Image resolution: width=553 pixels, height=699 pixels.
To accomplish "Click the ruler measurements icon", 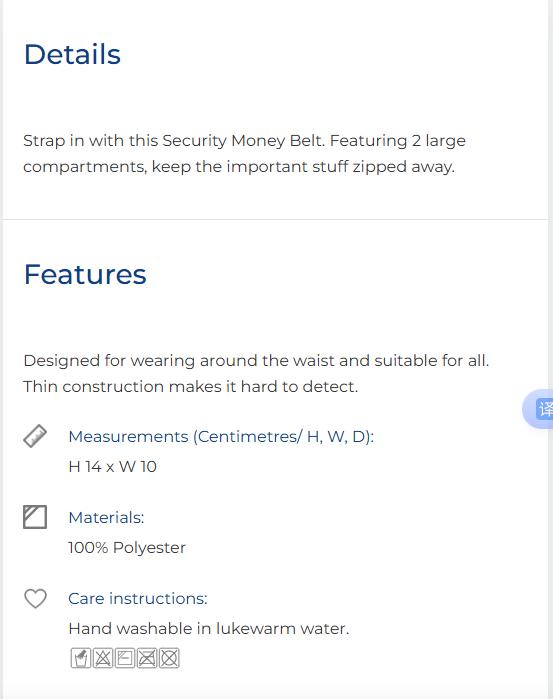I will (35, 436).
